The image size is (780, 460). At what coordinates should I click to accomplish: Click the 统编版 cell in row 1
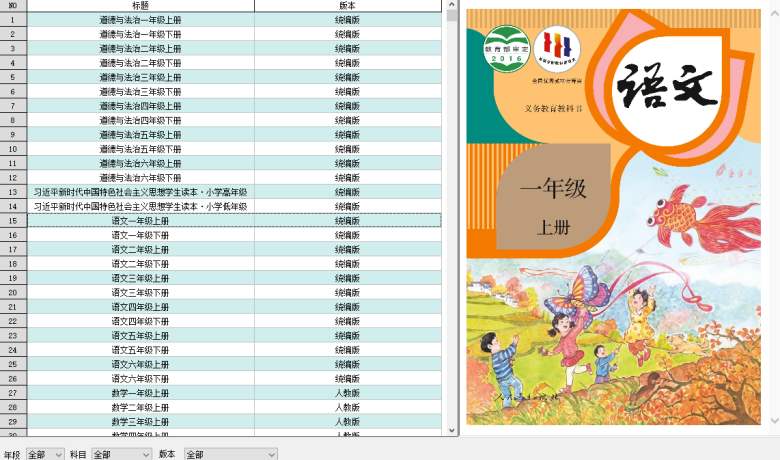[348, 20]
